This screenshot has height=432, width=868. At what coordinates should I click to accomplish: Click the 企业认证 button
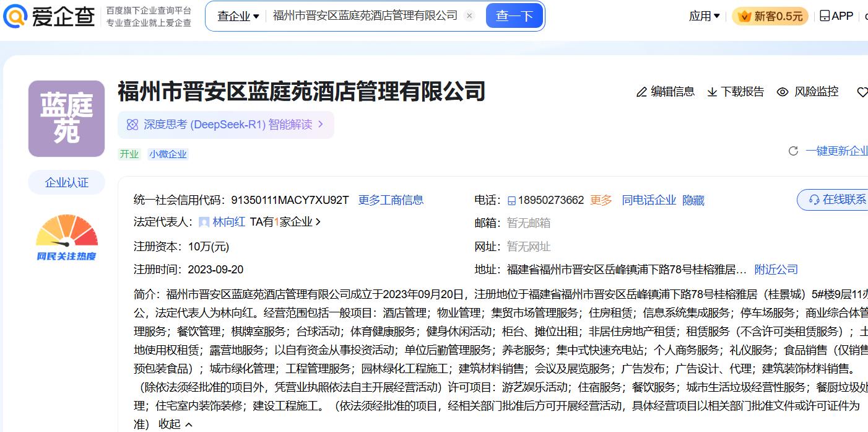[x=66, y=183]
